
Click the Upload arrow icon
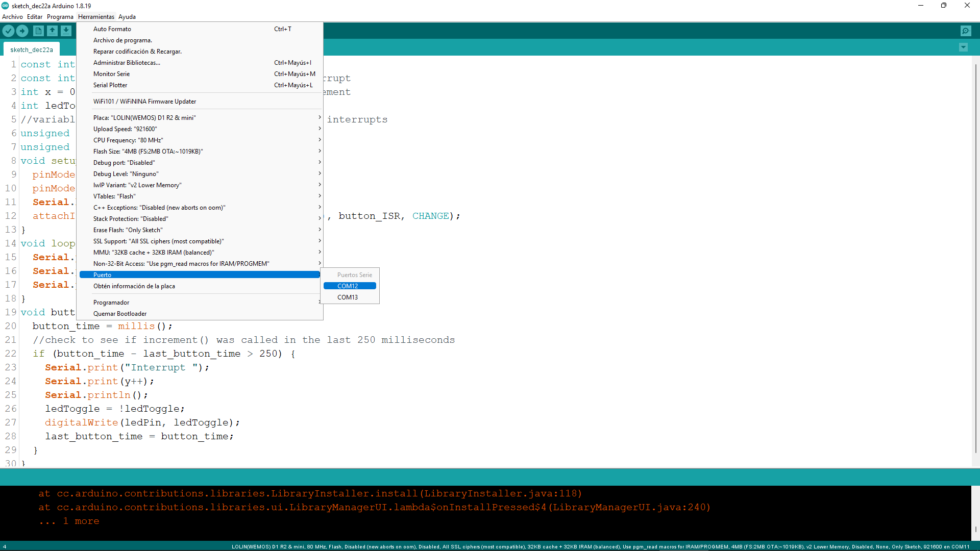(x=22, y=31)
